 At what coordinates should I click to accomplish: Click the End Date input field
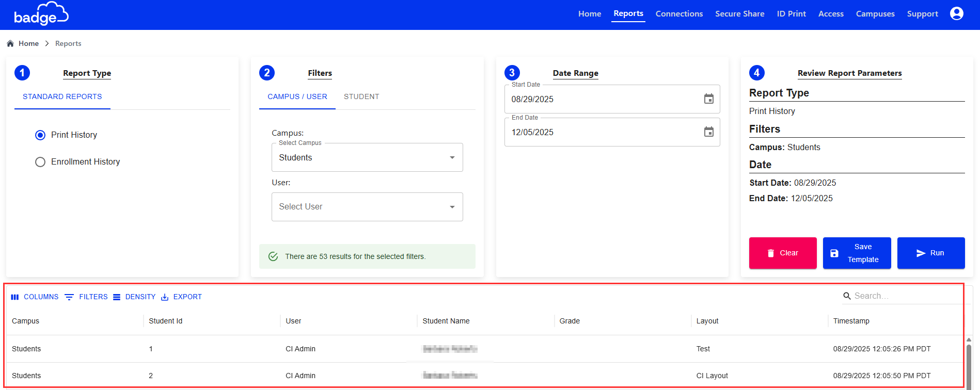612,132
